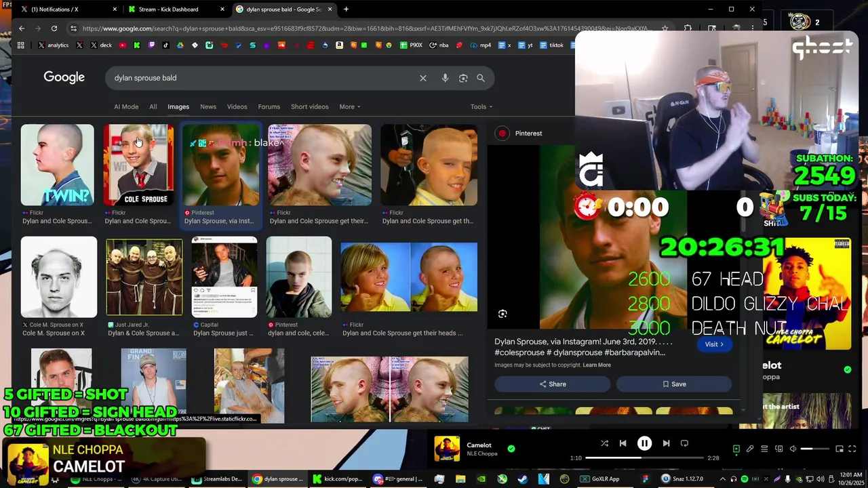Open Google Lens image search
The image size is (868, 488).
tap(463, 78)
